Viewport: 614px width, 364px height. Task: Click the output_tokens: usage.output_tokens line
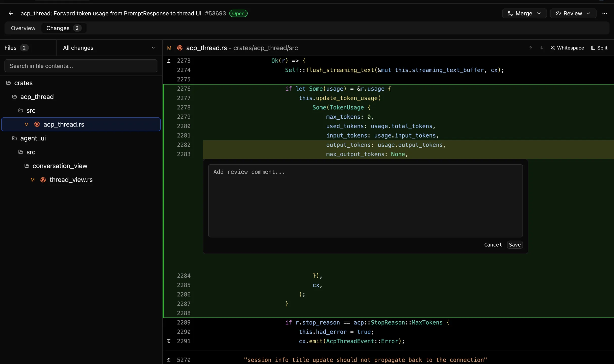(386, 145)
